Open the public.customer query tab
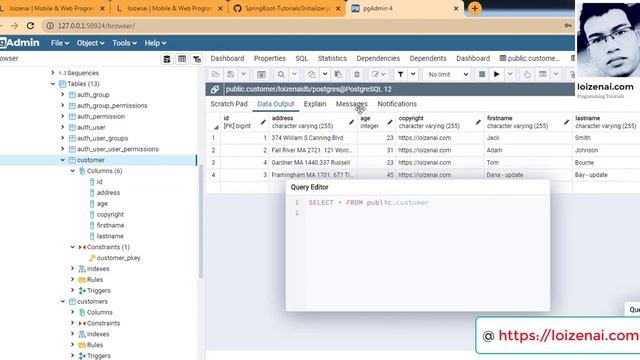Image resolution: width=640 pixels, height=360 pixels. [530, 58]
